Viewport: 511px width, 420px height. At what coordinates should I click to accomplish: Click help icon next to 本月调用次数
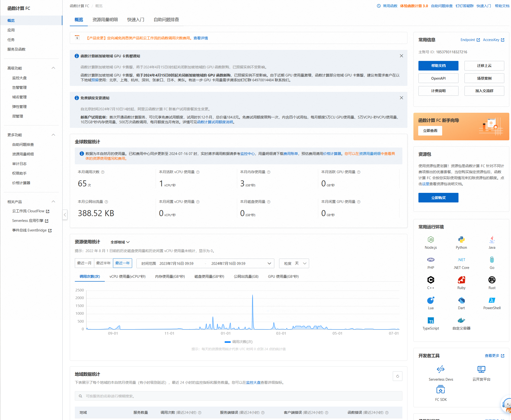[103, 172]
